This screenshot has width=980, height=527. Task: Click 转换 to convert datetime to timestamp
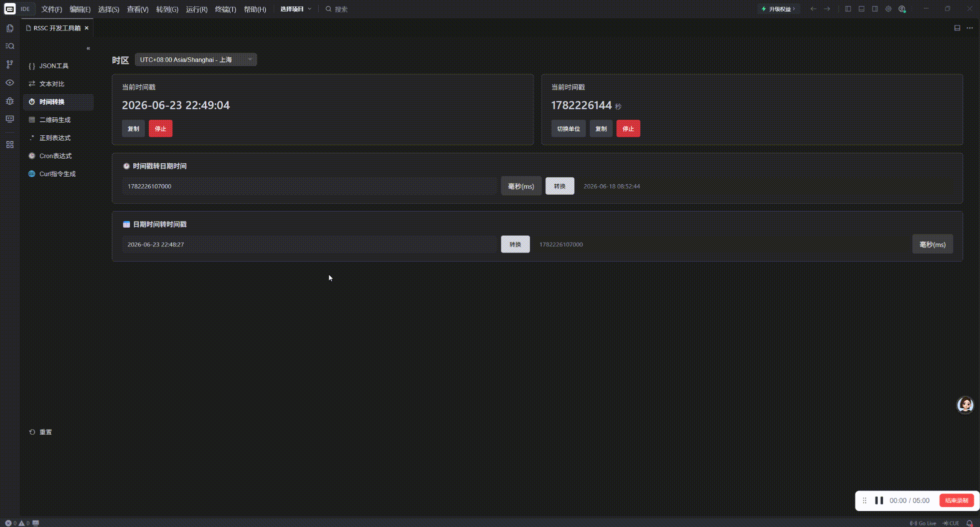pyautogui.click(x=515, y=245)
